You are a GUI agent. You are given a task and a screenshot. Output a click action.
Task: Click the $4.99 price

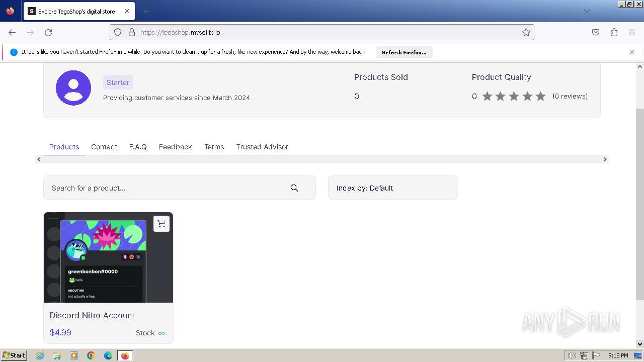[60, 332]
